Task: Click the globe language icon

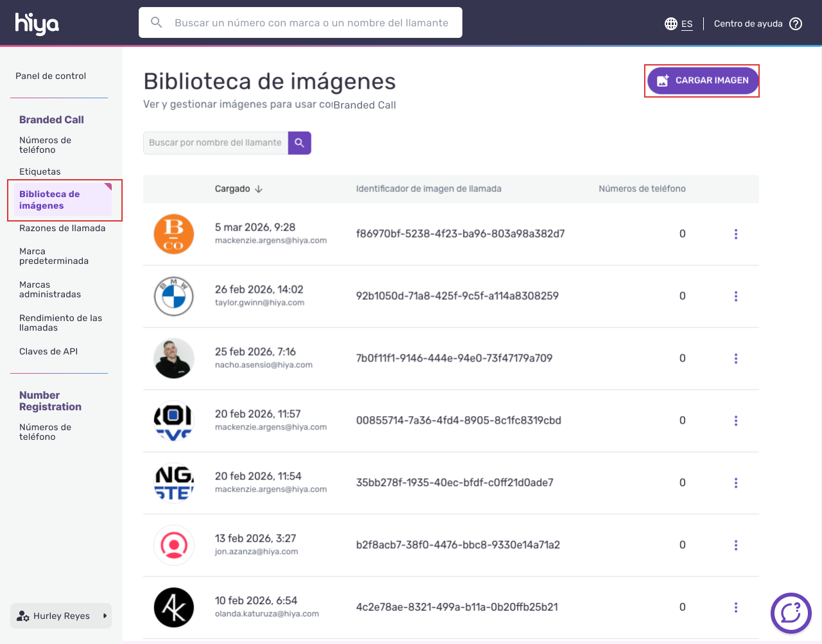Action: [x=671, y=24]
